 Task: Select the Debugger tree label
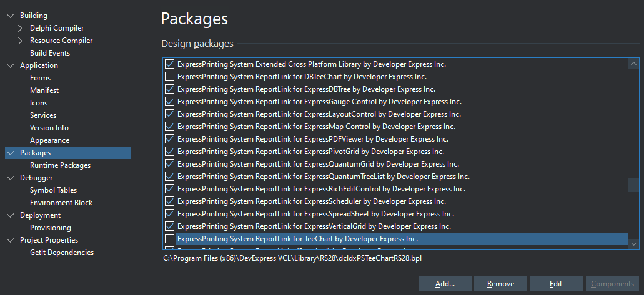(x=36, y=178)
